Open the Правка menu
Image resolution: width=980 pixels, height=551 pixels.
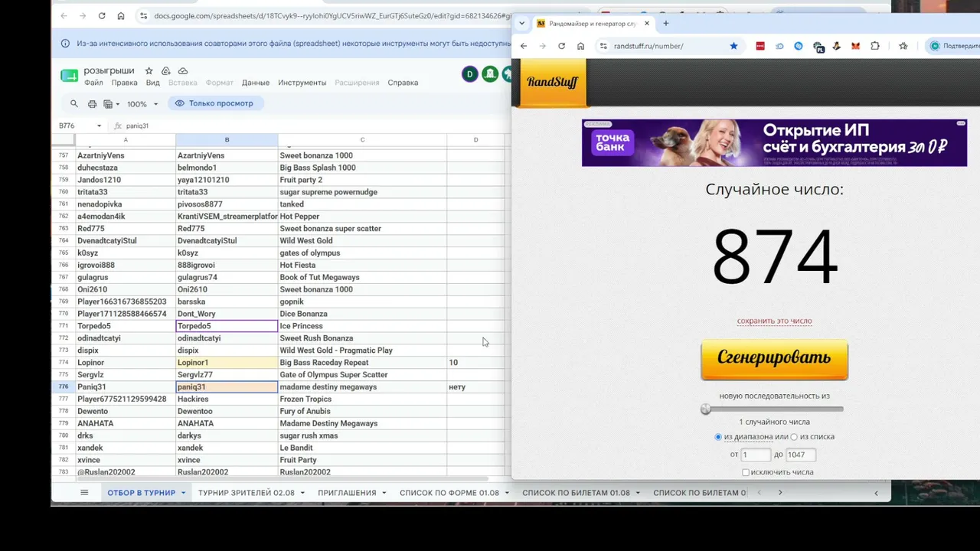click(x=124, y=83)
